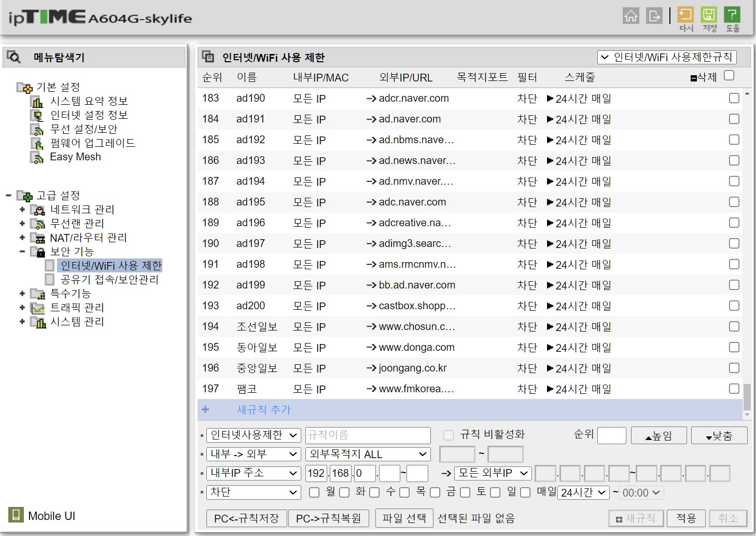
Task: Click the rule list vertical scrollbar thumb
Action: [x=747, y=397]
